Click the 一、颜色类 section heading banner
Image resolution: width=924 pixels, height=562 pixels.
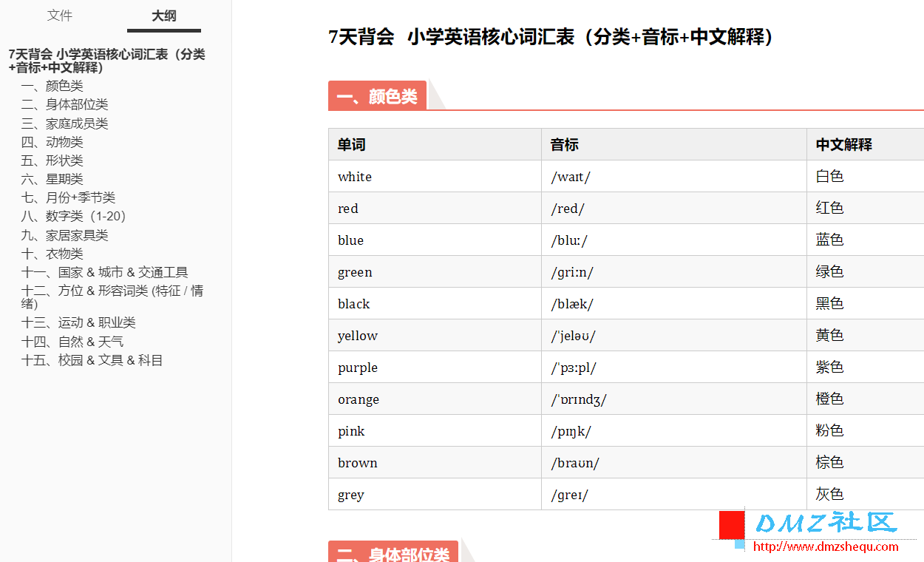[377, 96]
